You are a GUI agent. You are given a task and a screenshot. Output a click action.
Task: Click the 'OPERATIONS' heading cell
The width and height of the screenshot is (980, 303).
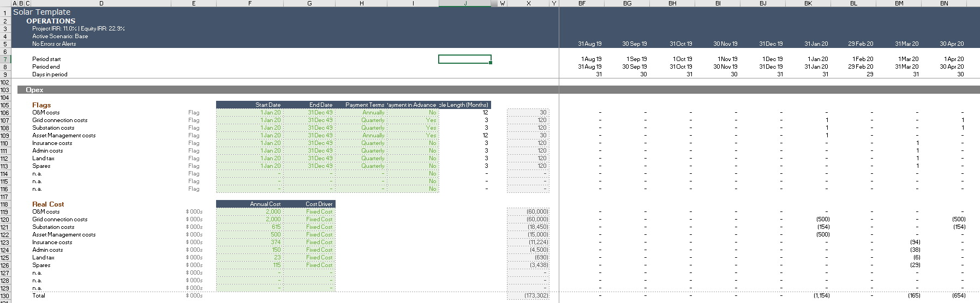51,21
